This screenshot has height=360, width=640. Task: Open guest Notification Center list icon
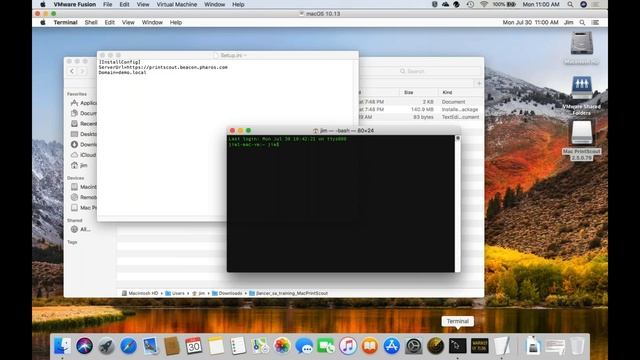pos(596,22)
